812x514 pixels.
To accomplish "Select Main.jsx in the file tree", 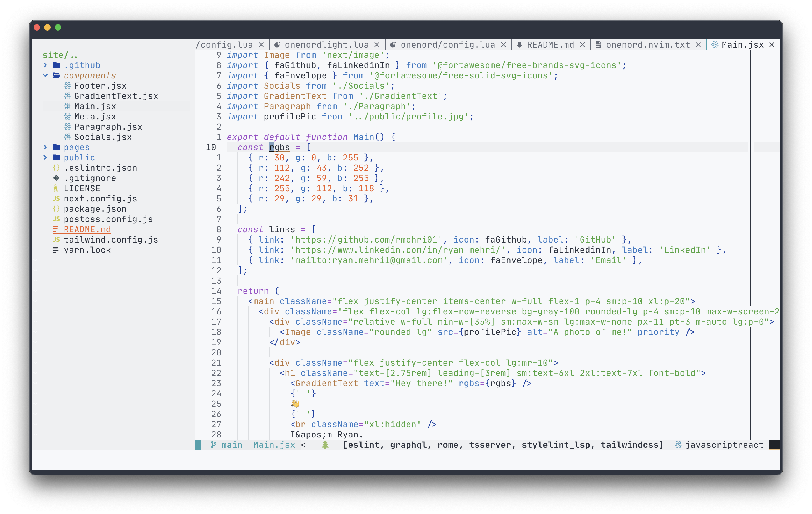I will coord(95,107).
